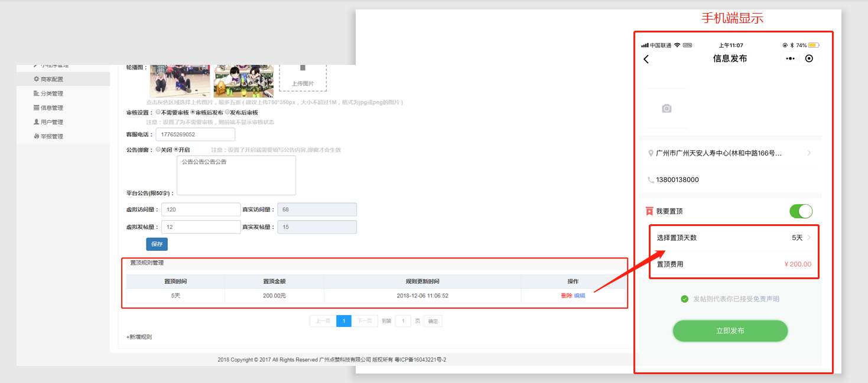Select the 发布后审核 radio option
This screenshot has width=868, height=383.
point(227,112)
